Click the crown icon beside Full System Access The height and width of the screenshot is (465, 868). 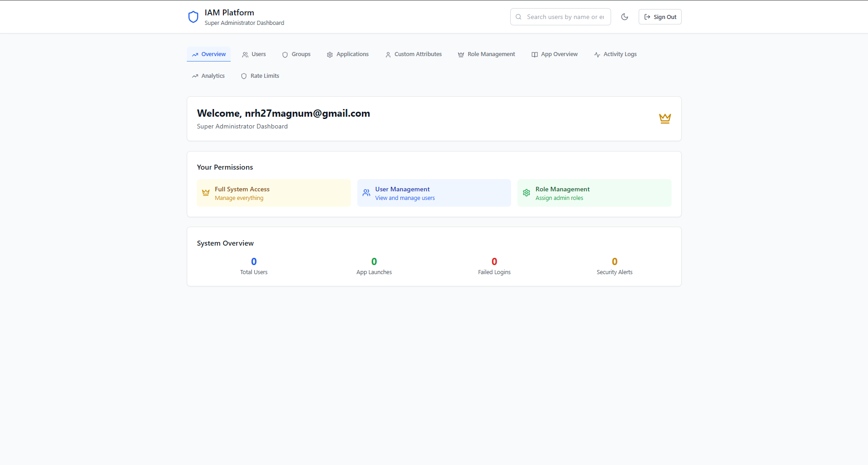pyautogui.click(x=206, y=193)
